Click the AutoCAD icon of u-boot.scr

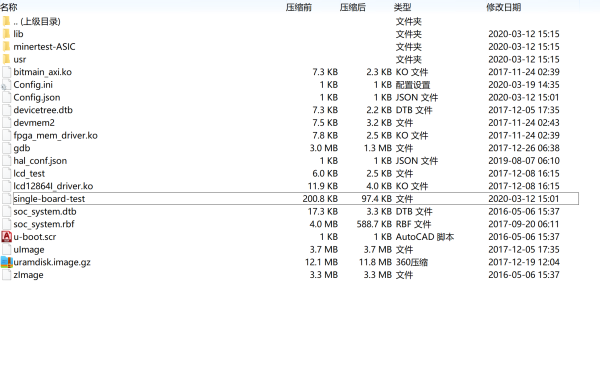[x=6, y=236]
